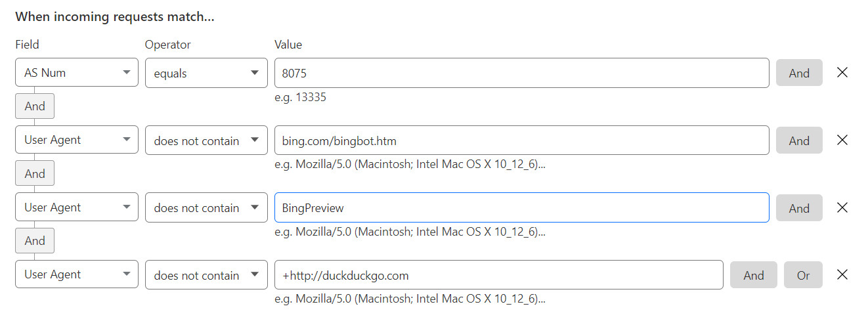
Task: Click the value field containing 8075
Action: click(521, 73)
